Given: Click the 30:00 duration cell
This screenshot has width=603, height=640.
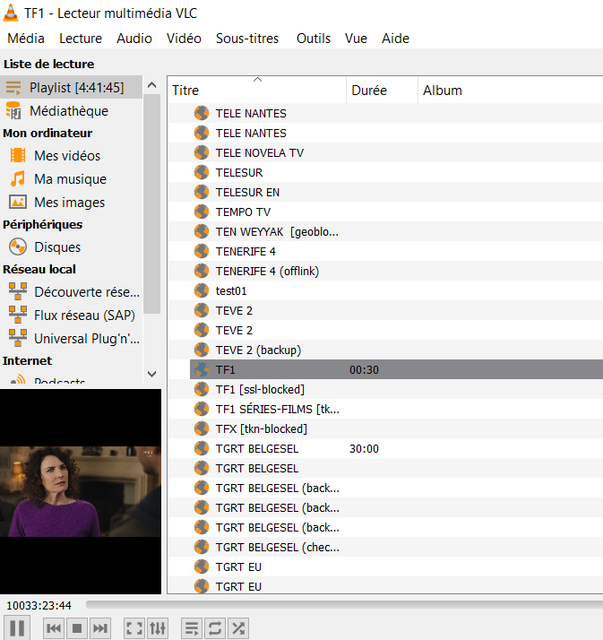Looking at the screenshot, I should pos(364,449).
